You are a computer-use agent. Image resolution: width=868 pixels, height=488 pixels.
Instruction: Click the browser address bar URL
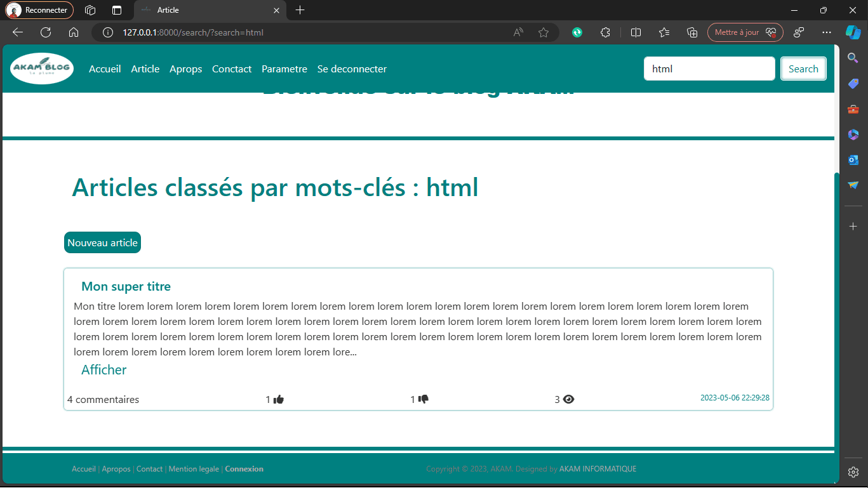(x=193, y=32)
